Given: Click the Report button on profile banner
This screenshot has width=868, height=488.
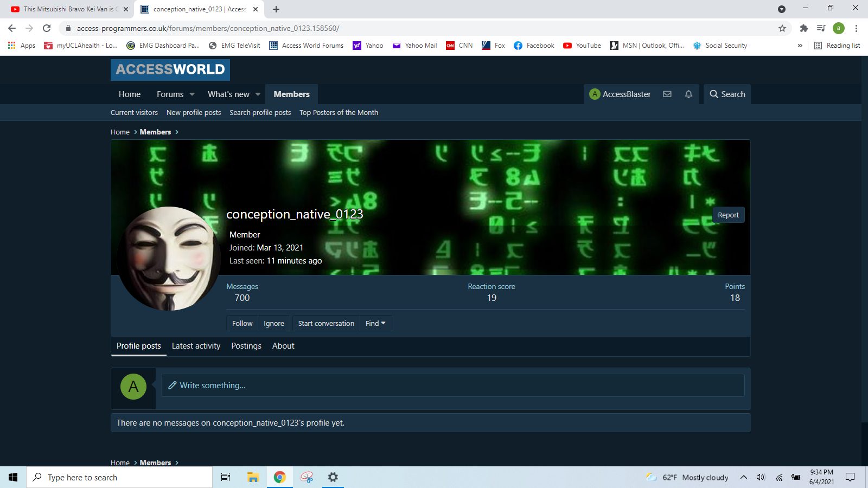Looking at the screenshot, I should tap(728, 215).
